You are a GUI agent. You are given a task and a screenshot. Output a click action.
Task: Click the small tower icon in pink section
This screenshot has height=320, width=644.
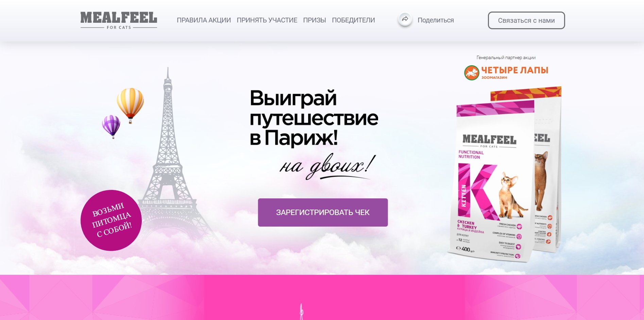pyautogui.click(x=301, y=312)
